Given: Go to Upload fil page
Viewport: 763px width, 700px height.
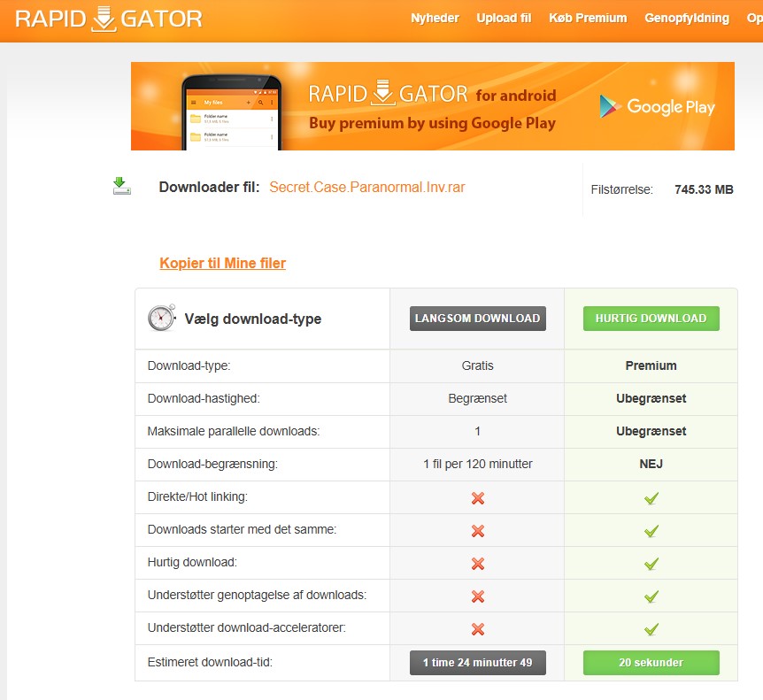Looking at the screenshot, I should tap(504, 18).
